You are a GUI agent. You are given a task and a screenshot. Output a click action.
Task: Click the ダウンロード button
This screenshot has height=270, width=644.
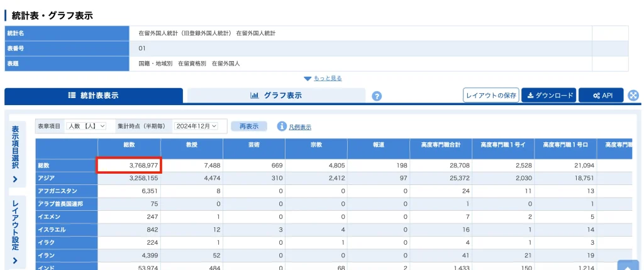549,96
